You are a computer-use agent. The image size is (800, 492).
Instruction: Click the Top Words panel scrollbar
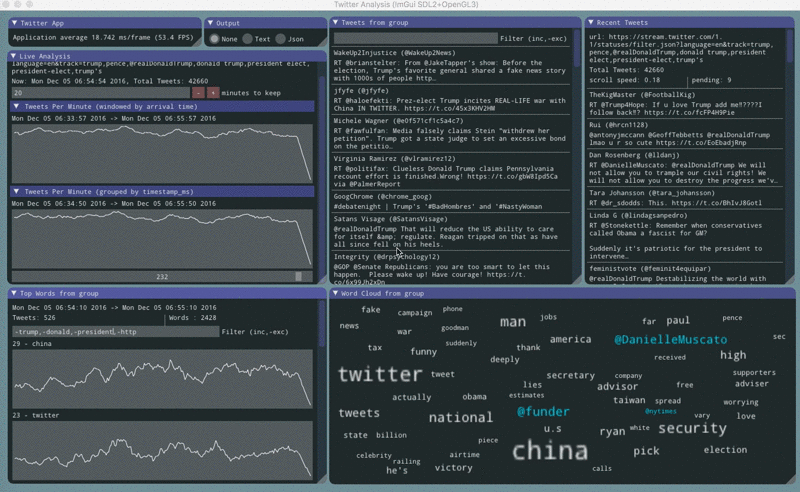[x=322, y=324]
